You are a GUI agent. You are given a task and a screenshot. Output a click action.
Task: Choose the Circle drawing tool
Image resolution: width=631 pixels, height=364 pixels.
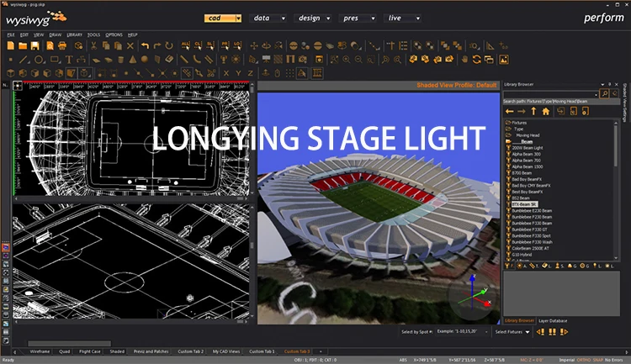[39, 60]
